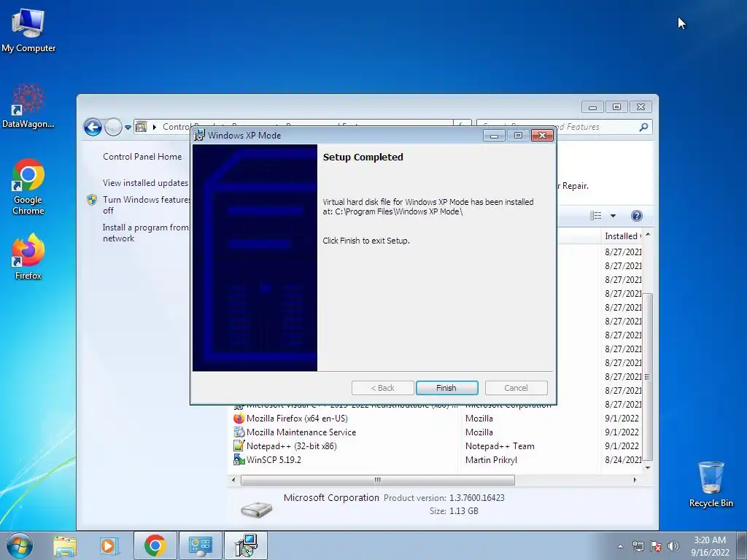This screenshot has width=747, height=560.
Task: Click Control Panel address bar icon
Action: (x=141, y=127)
